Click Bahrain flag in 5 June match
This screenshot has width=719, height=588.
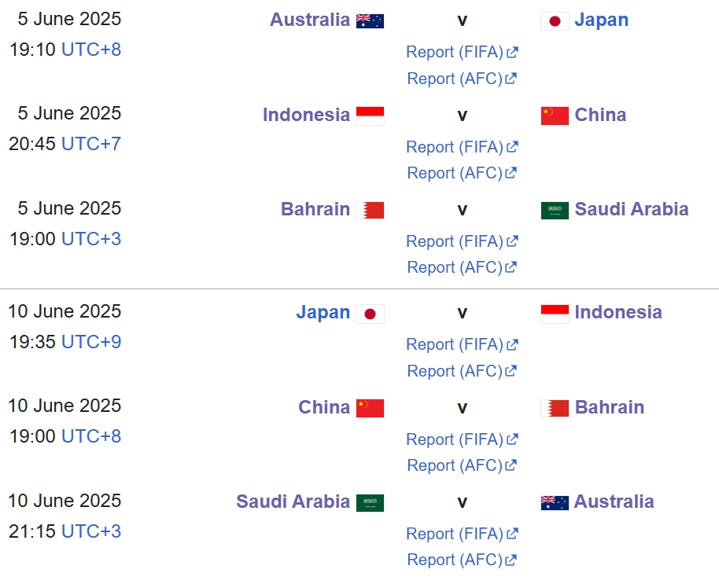coord(370,210)
